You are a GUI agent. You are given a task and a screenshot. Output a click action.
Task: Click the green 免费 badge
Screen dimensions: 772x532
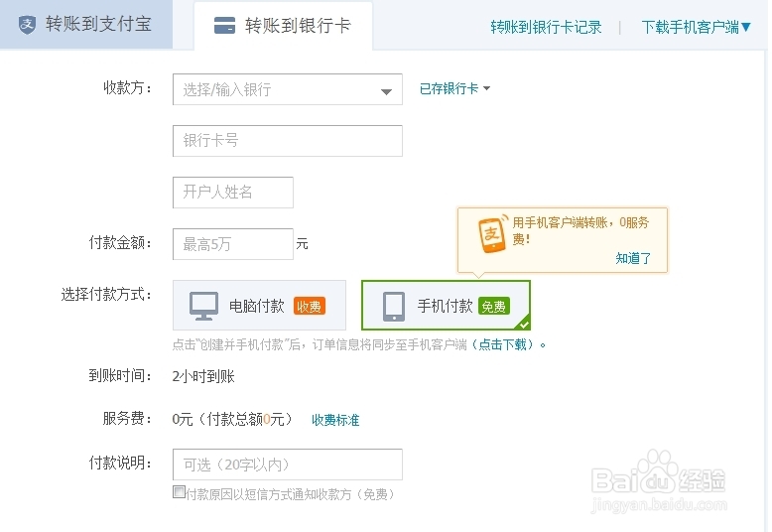(493, 307)
